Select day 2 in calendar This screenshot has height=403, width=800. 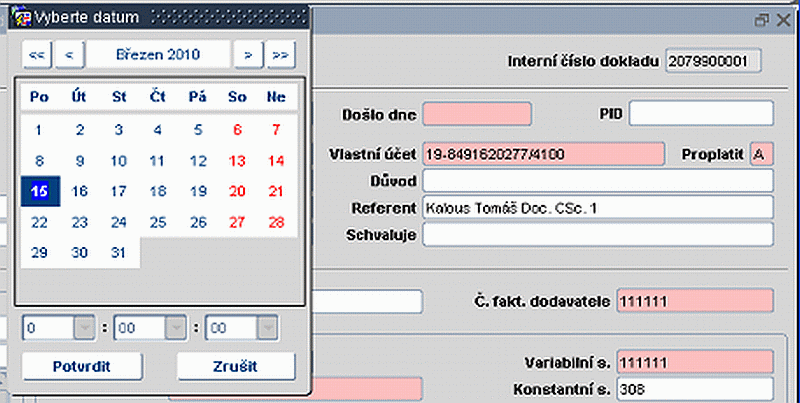(x=80, y=130)
